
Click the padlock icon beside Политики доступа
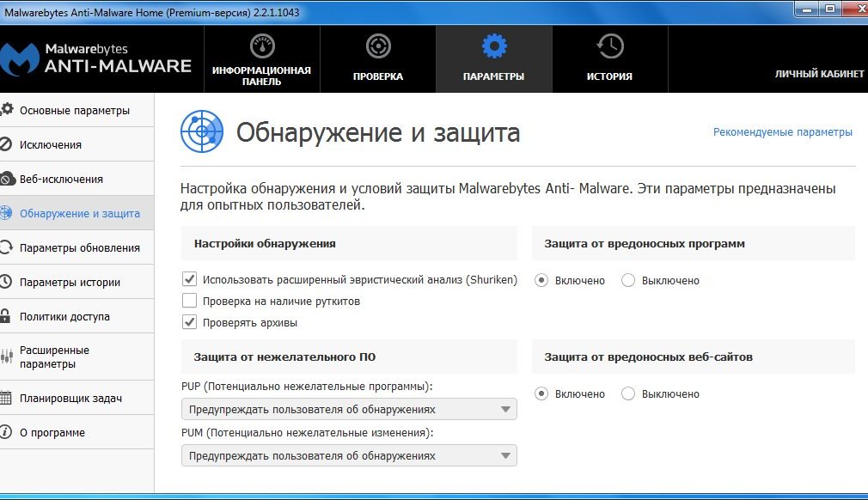[x=5, y=316]
